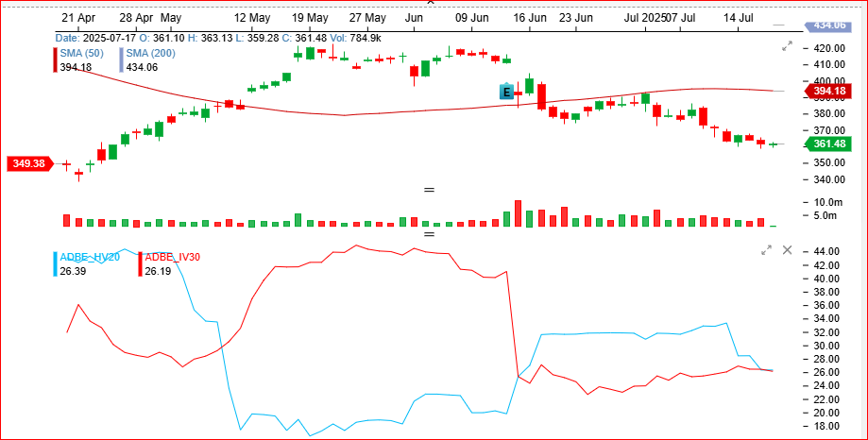Grab the splitter handle between price and volume
868x440 pixels.
pos(429,190)
